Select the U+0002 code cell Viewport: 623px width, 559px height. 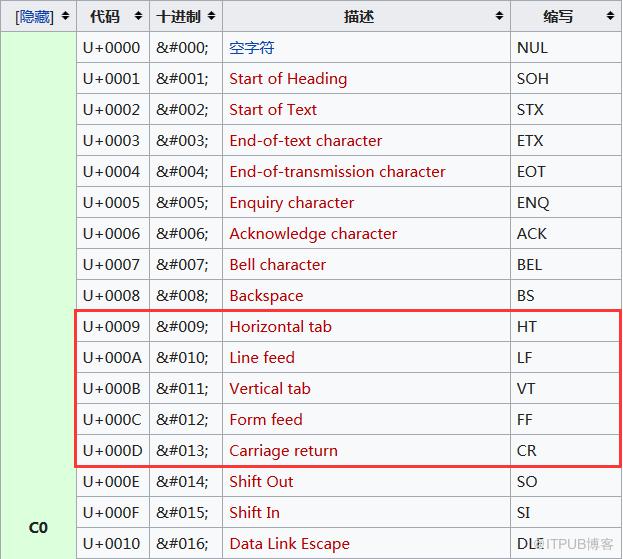[x=113, y=110]
